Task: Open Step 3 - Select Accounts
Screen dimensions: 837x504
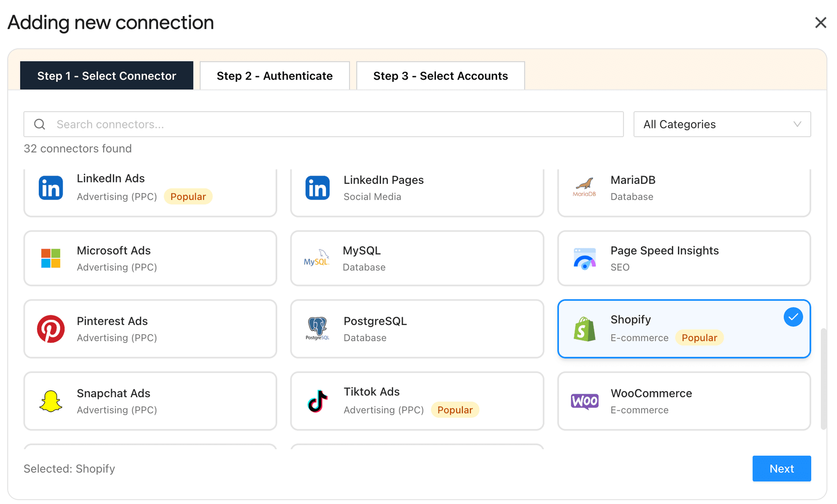Action: (x=440, y=75)
